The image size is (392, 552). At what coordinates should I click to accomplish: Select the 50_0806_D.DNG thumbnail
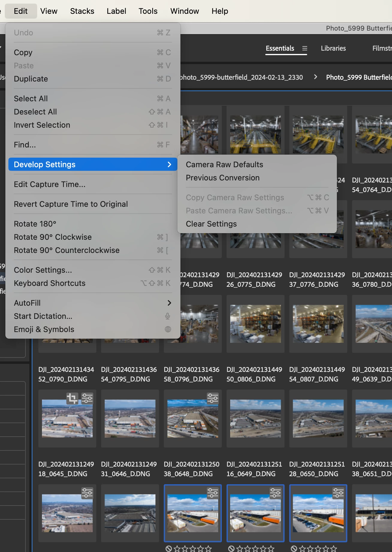(256, 324)
